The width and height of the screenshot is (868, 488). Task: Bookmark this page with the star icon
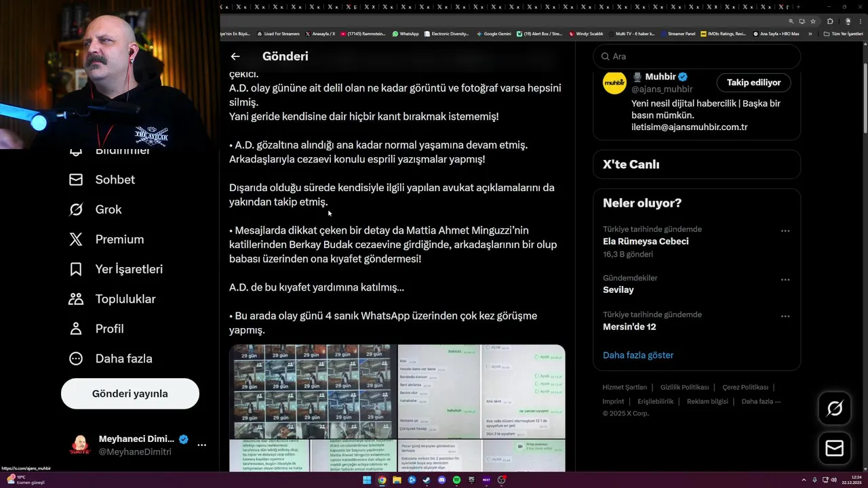click(813, 21)
